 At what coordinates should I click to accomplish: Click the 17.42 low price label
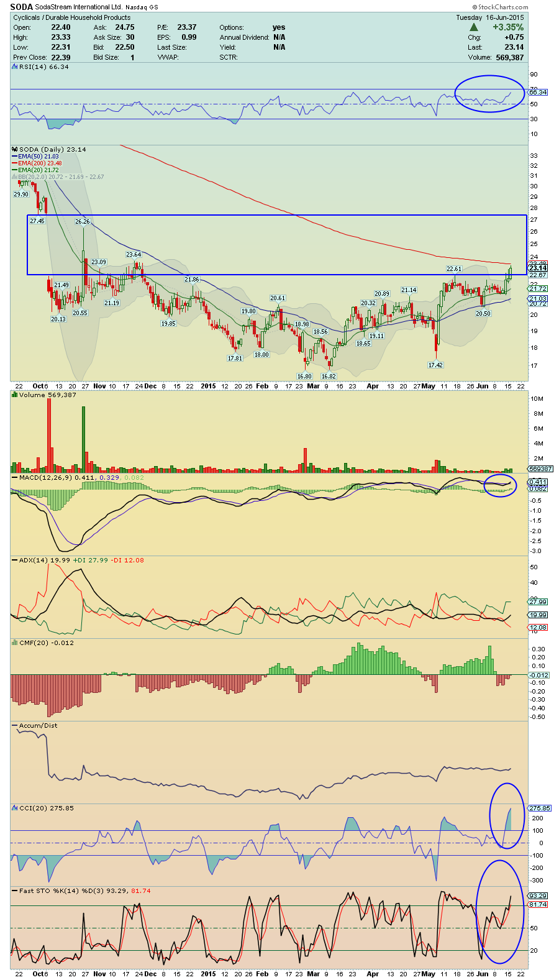click(435, 365)
